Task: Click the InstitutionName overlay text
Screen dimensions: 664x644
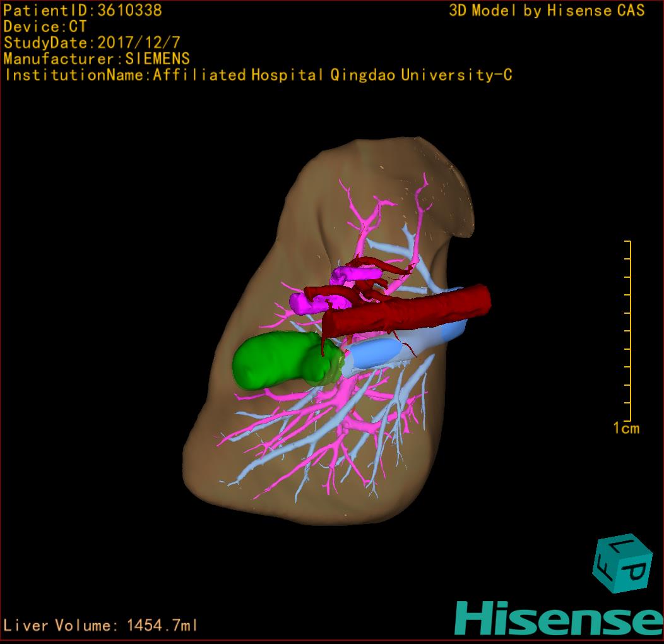Action: click(x=258, y=75)
